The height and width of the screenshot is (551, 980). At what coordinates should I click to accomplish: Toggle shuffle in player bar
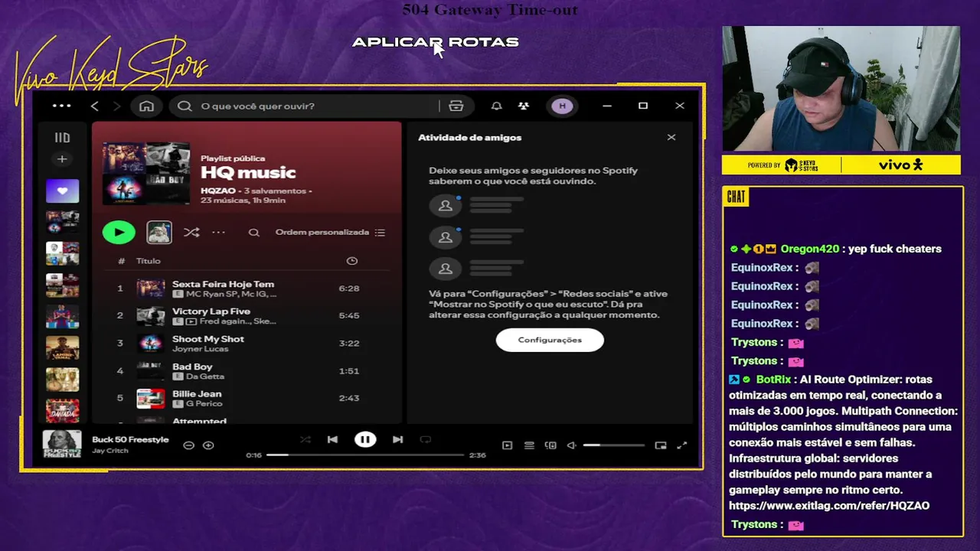point(305,439)
